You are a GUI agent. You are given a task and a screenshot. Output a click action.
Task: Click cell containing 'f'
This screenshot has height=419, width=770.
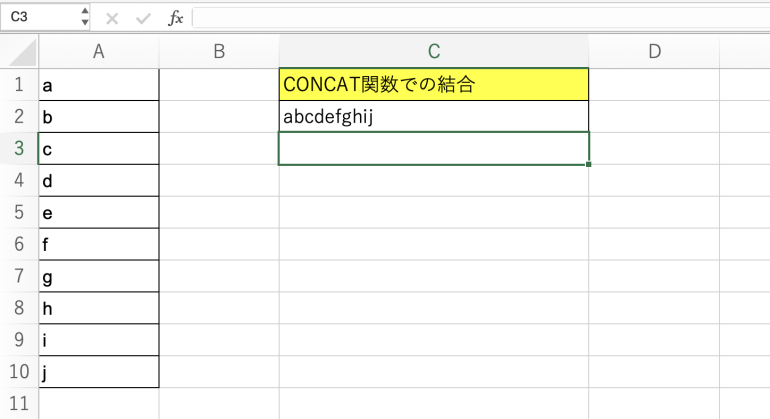99,244
